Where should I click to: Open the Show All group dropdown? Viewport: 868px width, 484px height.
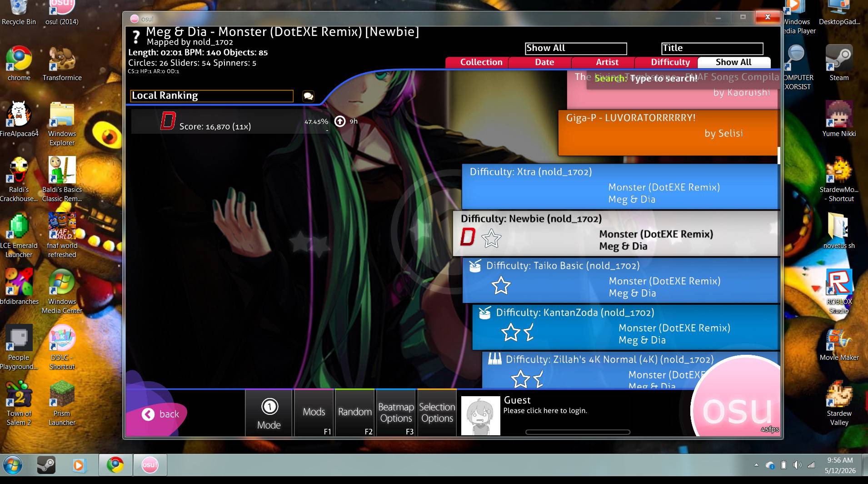click(576, 48)
